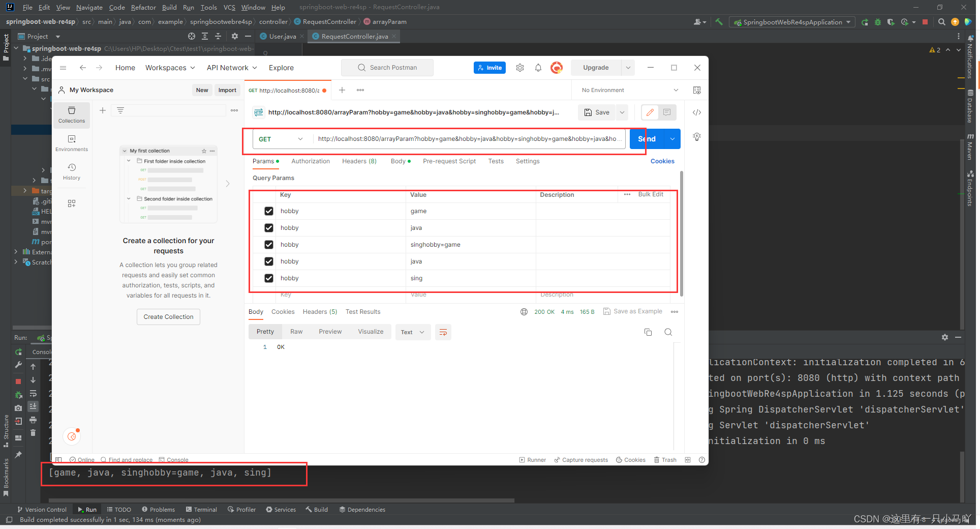Open IntelliJ search everywhere magnifier
Screen dimensions: 980x529
941,22
